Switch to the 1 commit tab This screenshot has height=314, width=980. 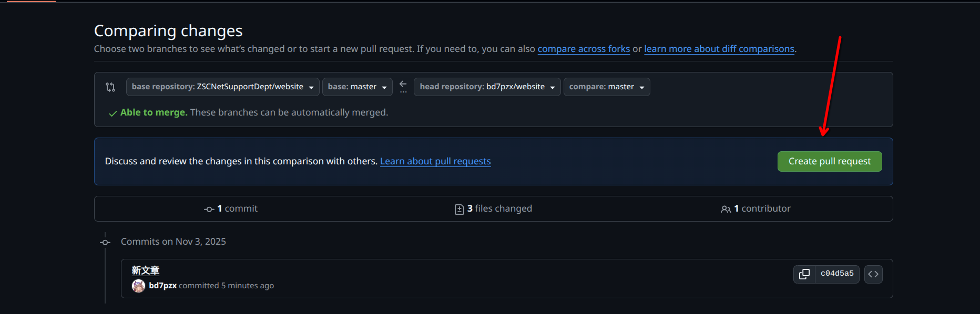(231, 209)
